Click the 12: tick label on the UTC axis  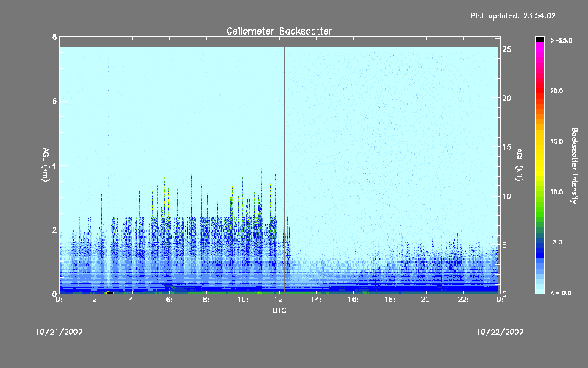coord(279,300)
